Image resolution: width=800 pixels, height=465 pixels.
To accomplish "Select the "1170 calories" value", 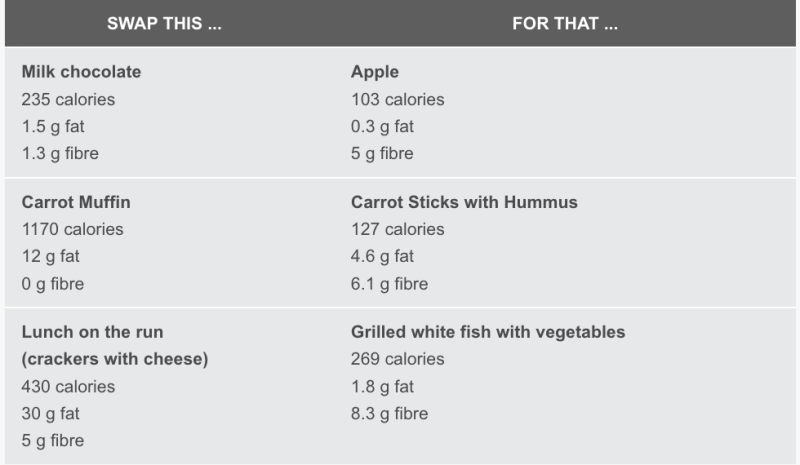I will click(72, 230).
